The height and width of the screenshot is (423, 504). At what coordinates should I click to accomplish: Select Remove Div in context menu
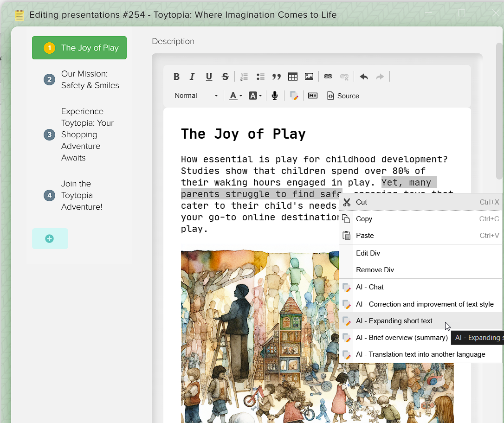[x=421, y=270]
